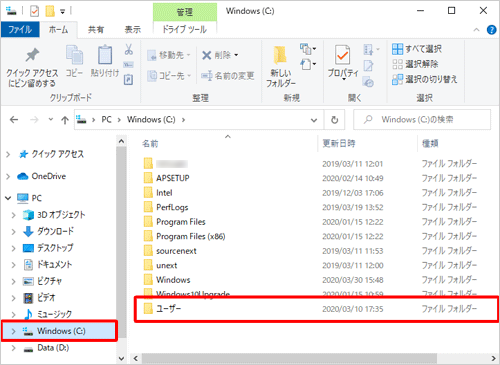Open the address bar history dropdown
This screenshot has height=365, width=500.
pos(314,120)
